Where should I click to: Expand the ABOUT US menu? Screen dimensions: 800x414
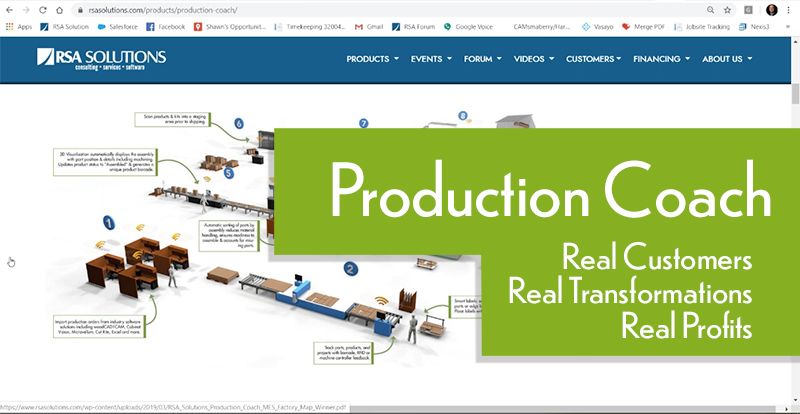(727, 59)
